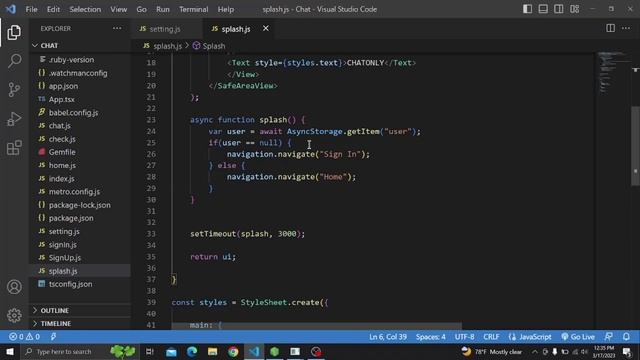
Task: Click taskbar search box
Action: (80, 351)
